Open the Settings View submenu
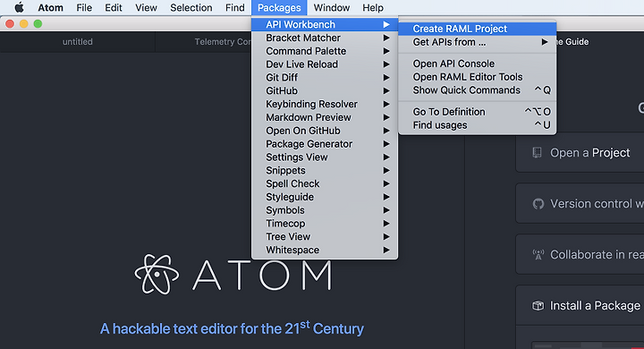The height and width of the screenshot is (349, 644). 325,157
